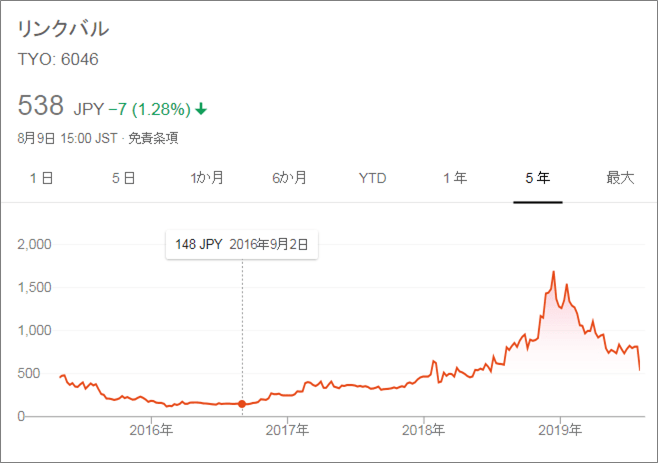Select the 5日 time range tab
Image resolution: width=658 pixels, height=463 pixels.
(123, 178)
